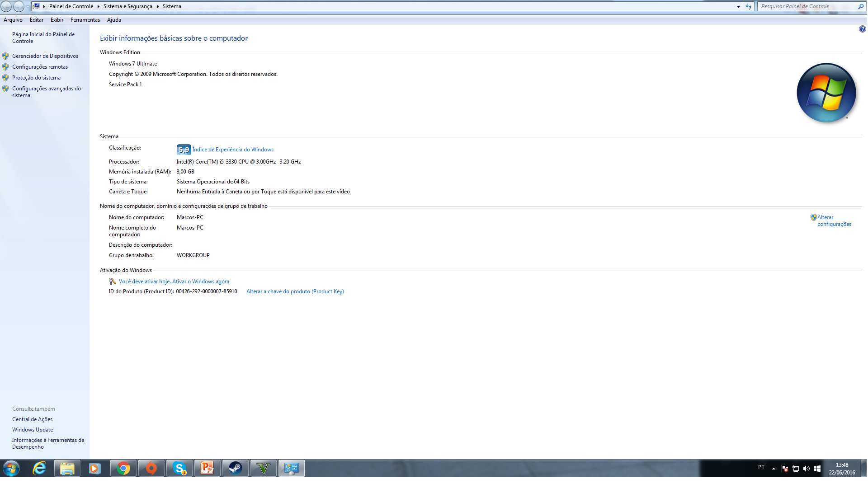Click the Windows 7 Ultimate edition text
The image size is (868, 488).
133,64
